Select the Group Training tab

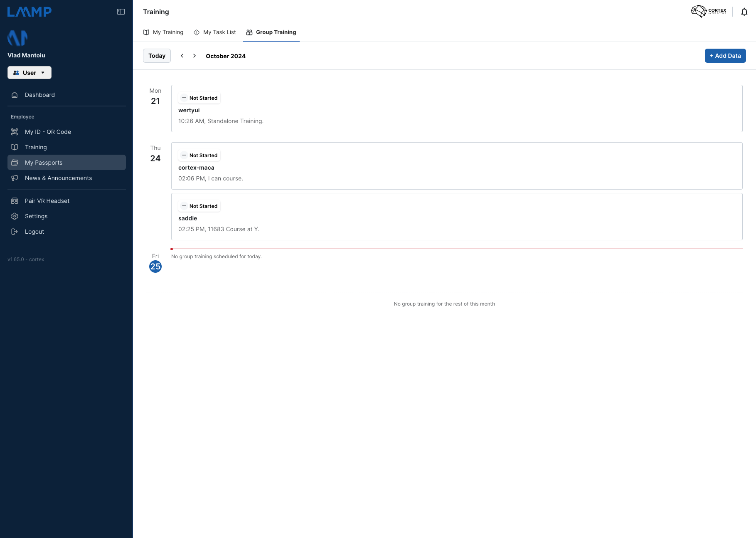pyautogui.click(x=271, y=32)
